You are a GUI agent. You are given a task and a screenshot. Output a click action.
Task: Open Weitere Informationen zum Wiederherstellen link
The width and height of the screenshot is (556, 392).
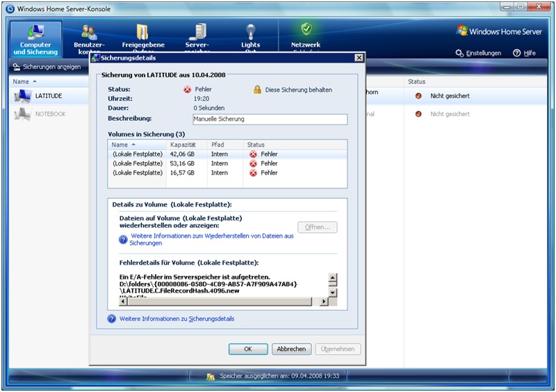click(x=211, y=240)
